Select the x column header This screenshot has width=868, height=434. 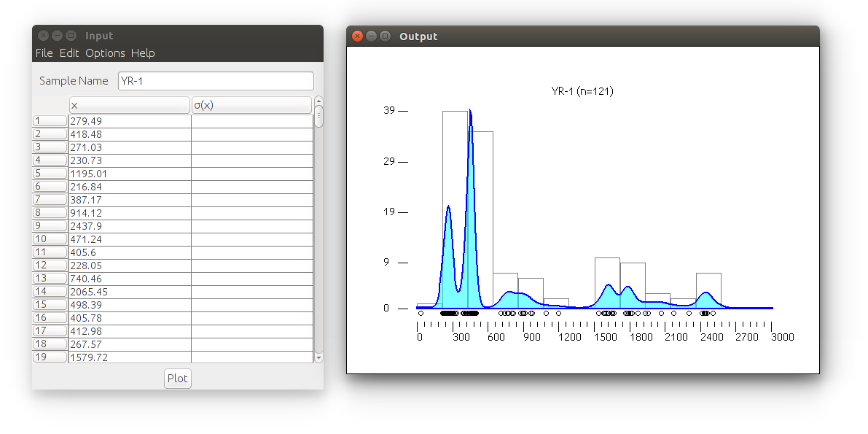tap(129, 105)
